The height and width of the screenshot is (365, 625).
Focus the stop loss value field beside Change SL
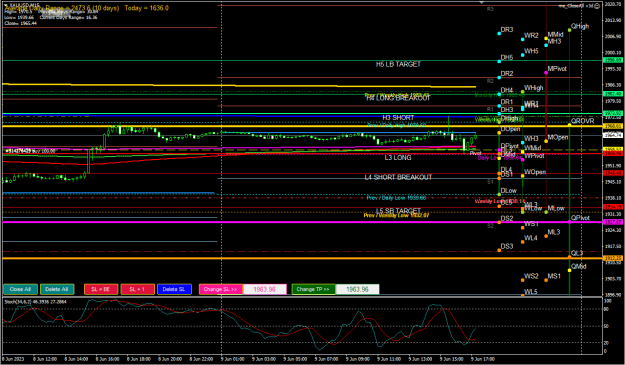(265, 289)
